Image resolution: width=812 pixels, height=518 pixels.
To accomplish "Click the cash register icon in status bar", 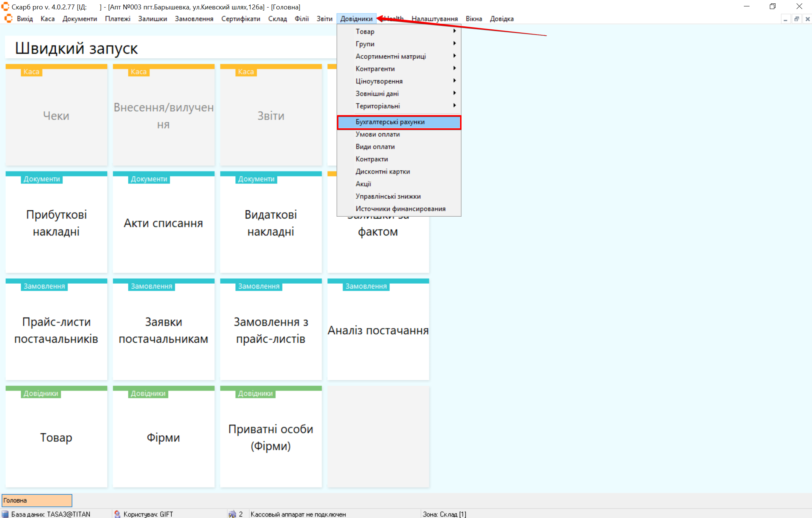I will (232, 514).
